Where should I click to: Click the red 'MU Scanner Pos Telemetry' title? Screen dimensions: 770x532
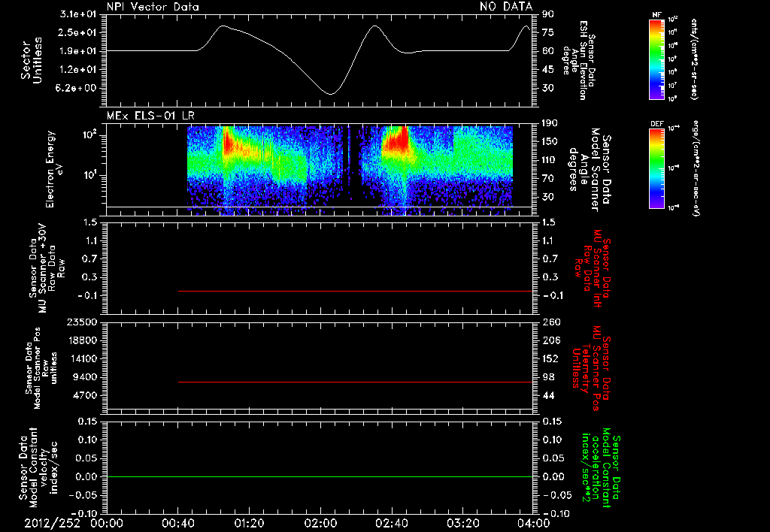pos(592,368)
